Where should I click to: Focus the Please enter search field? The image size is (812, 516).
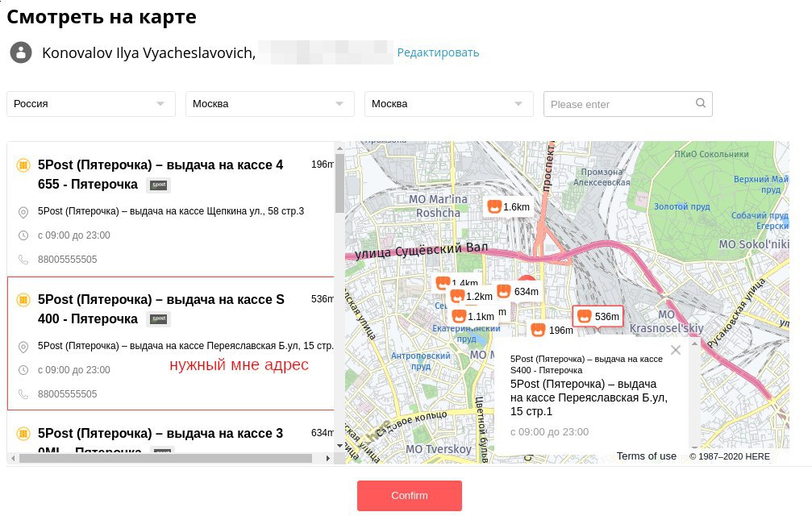click(x=627, y=104)
